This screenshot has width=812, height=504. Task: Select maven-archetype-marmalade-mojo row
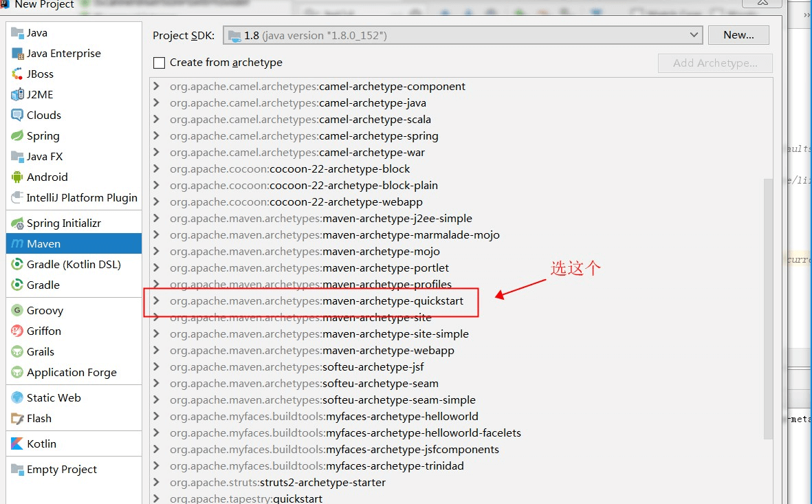pyautogui.click(x=458, y=235)
